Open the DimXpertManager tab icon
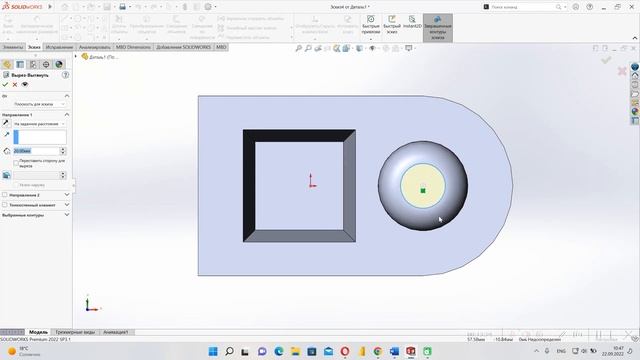 (46, 64)
